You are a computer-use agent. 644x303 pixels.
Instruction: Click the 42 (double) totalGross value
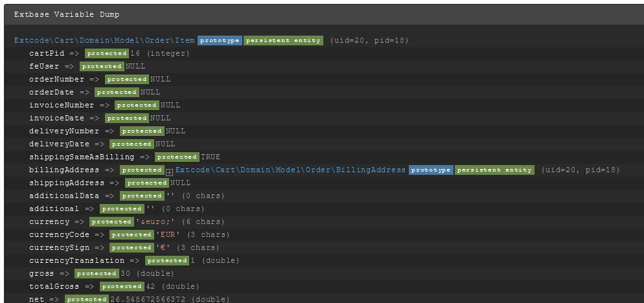[172, 286]
